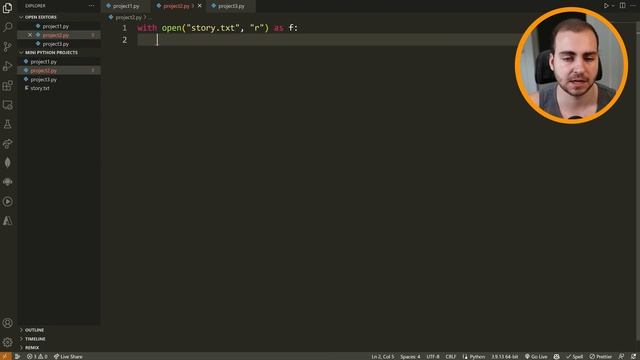Screen dimensions: 640x360
Task: Open the circular play icon view
Action: (7, 201)
